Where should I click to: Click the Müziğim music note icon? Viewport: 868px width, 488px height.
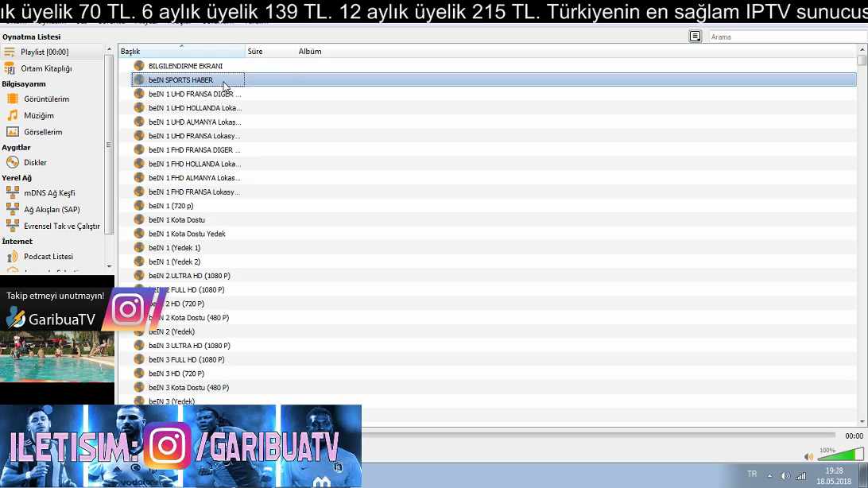coord(12,115)
